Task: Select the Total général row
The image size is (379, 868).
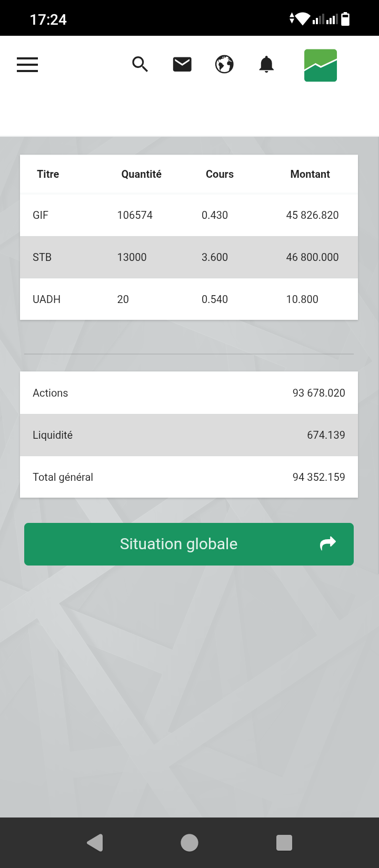Action: [x=188, y=477]
